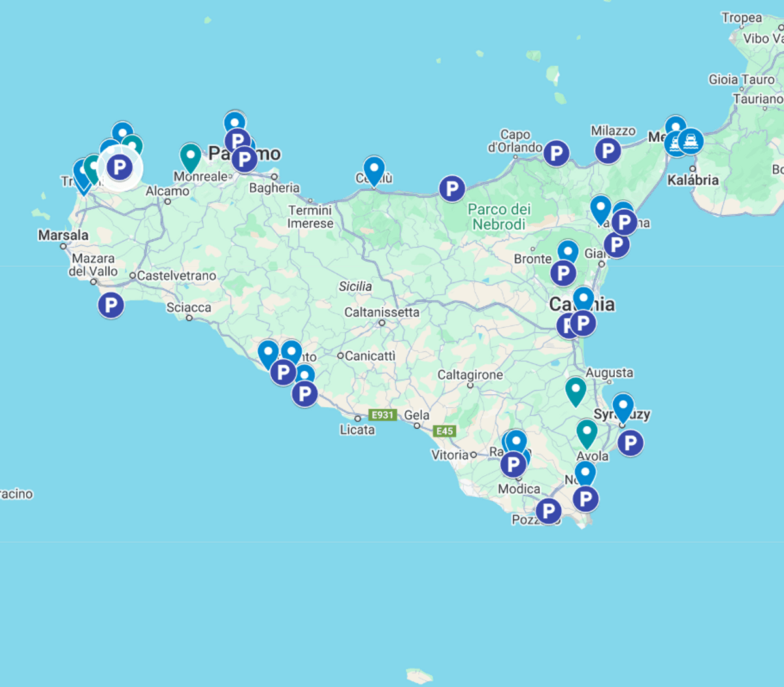Image resolution: width=784 pixels, height=687 pixels.
Task: Open the blue pin over Syracuse
Action: (623, 406)
